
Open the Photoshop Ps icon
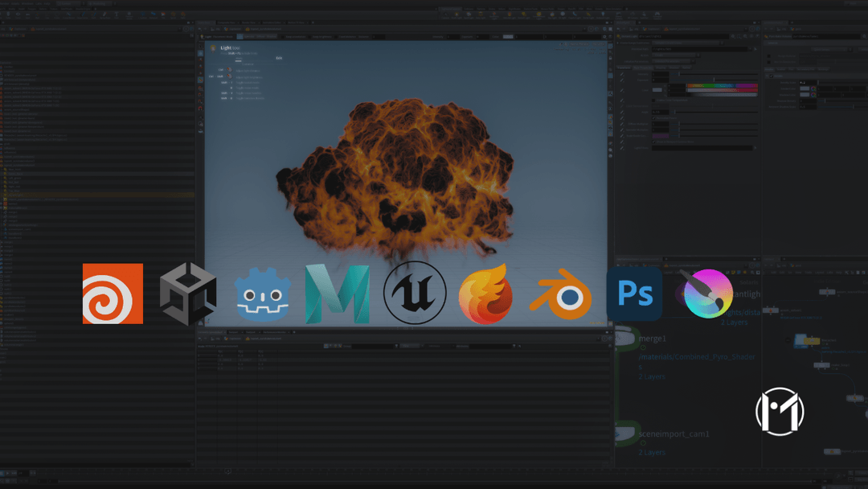click(x=635, y=294)
